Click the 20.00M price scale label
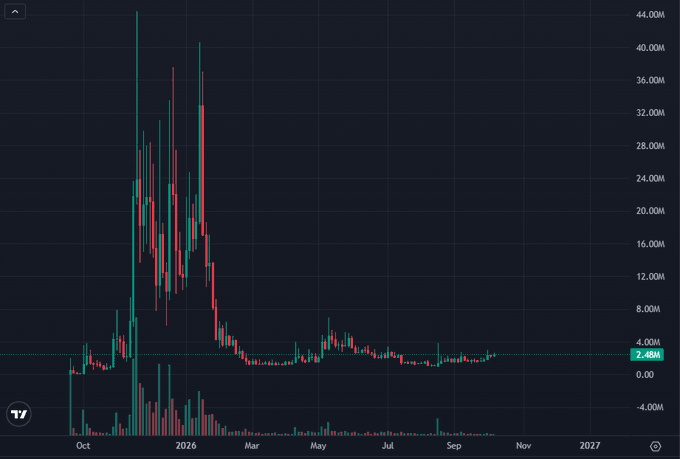This screenshot has height=459, width=680. 650,211
